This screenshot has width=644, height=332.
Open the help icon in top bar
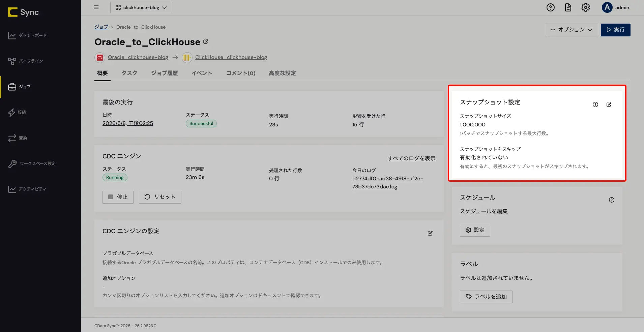click(550, 7)
